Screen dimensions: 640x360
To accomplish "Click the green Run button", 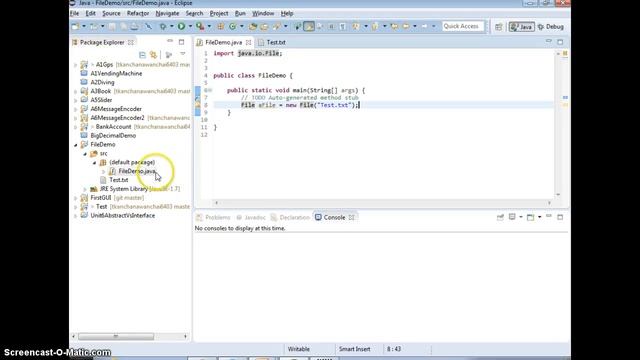I will pos(181,27).
